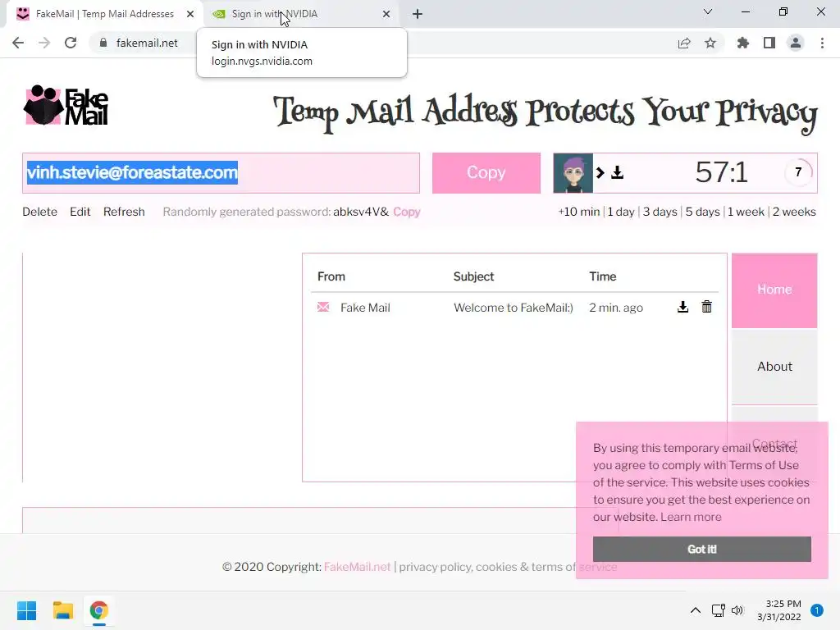Download avatar using arrow beside avatar
Screen dimensions: 840x630
coord(618,172)
